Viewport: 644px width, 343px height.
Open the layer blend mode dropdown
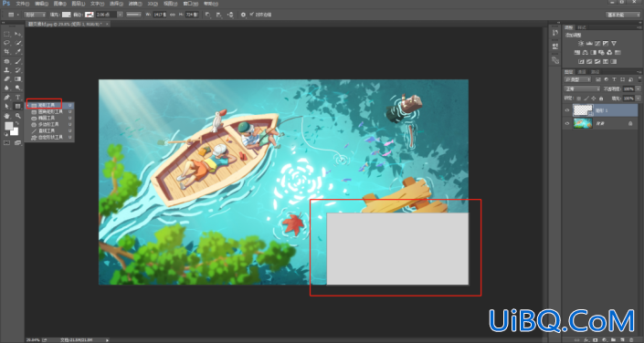point(582,88)
